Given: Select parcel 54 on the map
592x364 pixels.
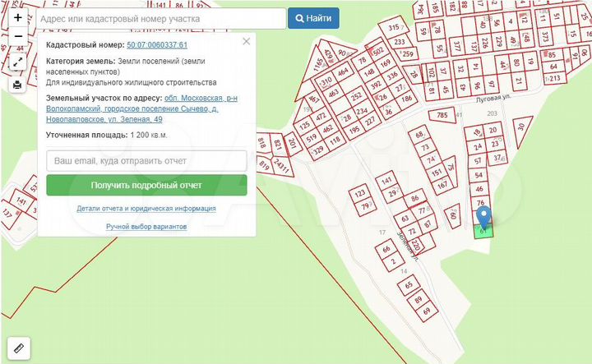Looking at the screenshot, I should (x=479, y=175).
